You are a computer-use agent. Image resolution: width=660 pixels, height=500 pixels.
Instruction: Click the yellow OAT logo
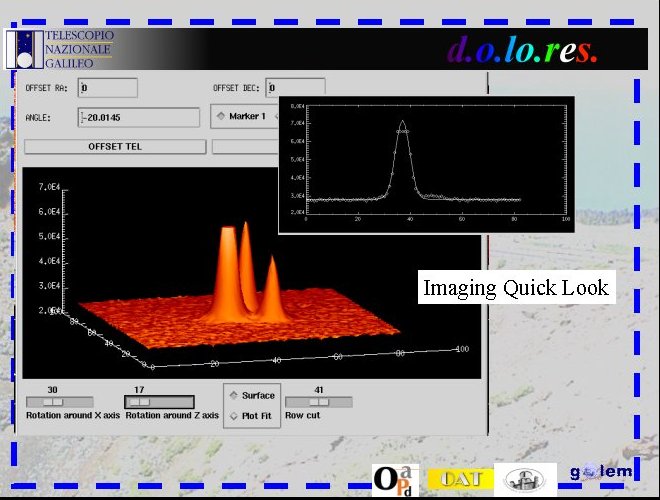(460, 479)
